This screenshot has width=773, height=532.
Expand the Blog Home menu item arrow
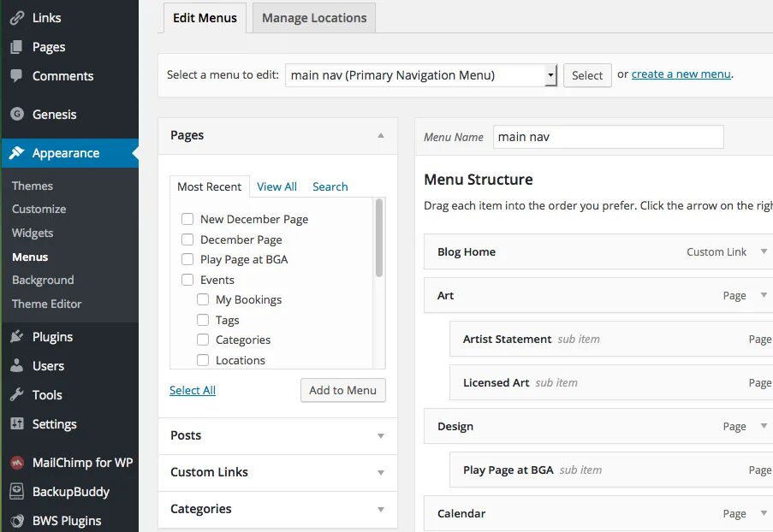[x=764, y=252]
